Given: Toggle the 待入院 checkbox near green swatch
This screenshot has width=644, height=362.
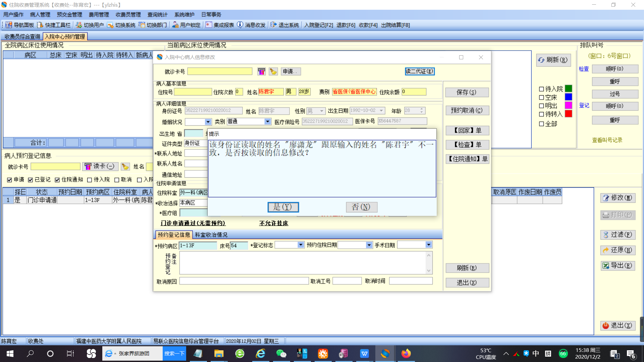Looking at the screenshot, I should coord(541,89).
